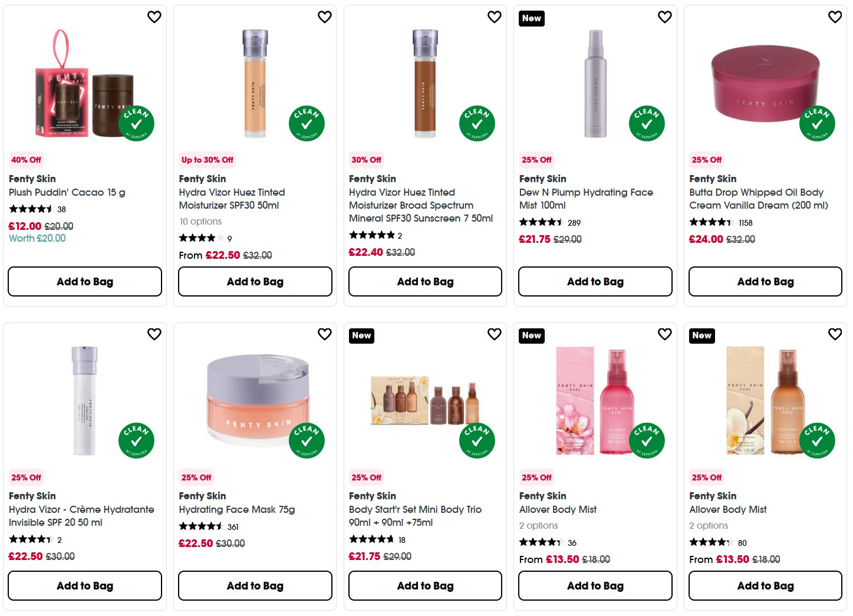Toggle favorite on Dew N Plump Hydrating Face Mist
Screen dimensions: 853x616
[664, 17]
